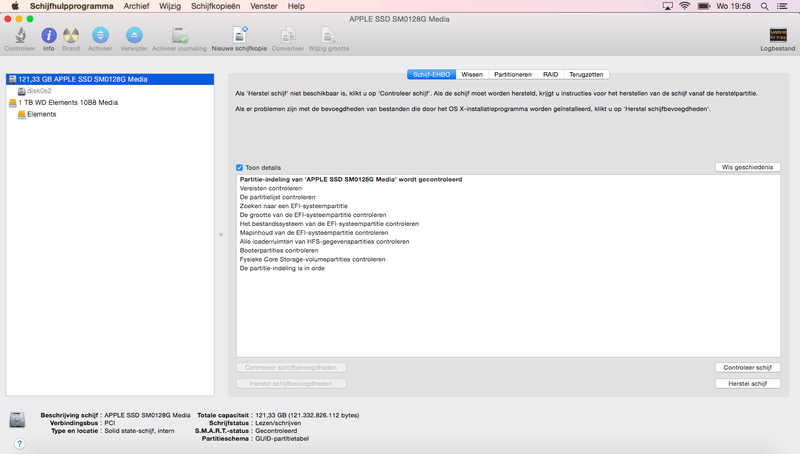The width and height of the screenshot is (800, 454).
Task: Click the Brand burn toolbar icon
Action: pyautogui.click(x=71, y=35)
